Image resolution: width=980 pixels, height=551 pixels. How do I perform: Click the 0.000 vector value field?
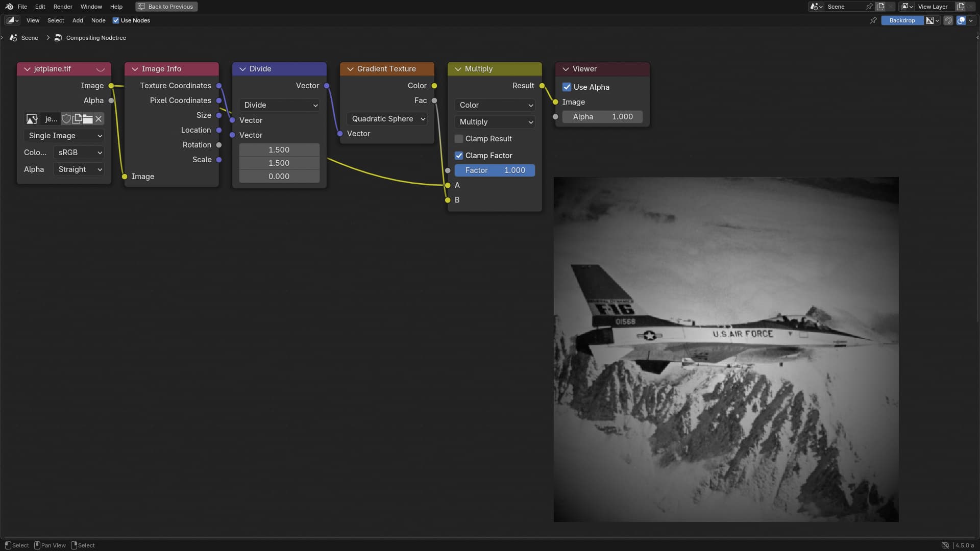point(280,177)
